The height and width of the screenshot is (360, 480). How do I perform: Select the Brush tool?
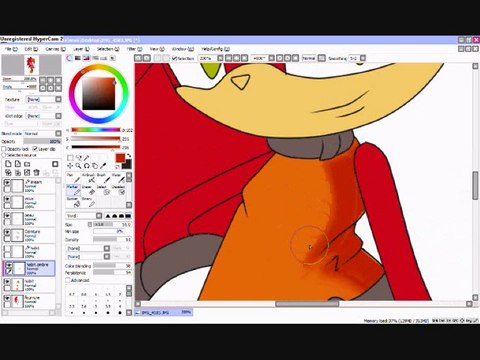[x=103, y=178]
